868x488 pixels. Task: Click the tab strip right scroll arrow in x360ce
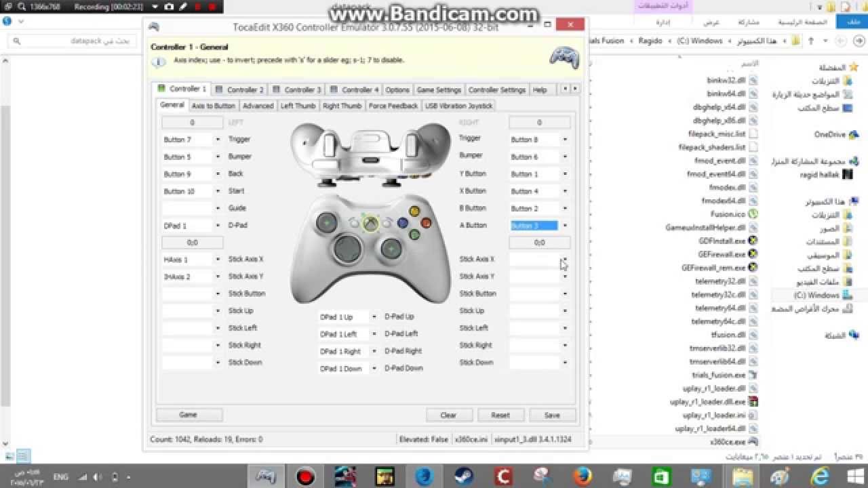tap(575, 89)
